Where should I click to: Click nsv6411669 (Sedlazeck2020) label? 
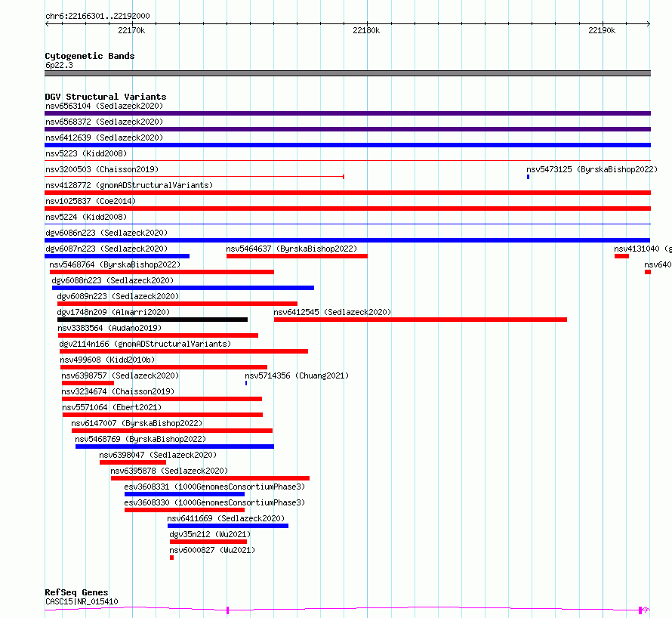[x=226, y=518]
